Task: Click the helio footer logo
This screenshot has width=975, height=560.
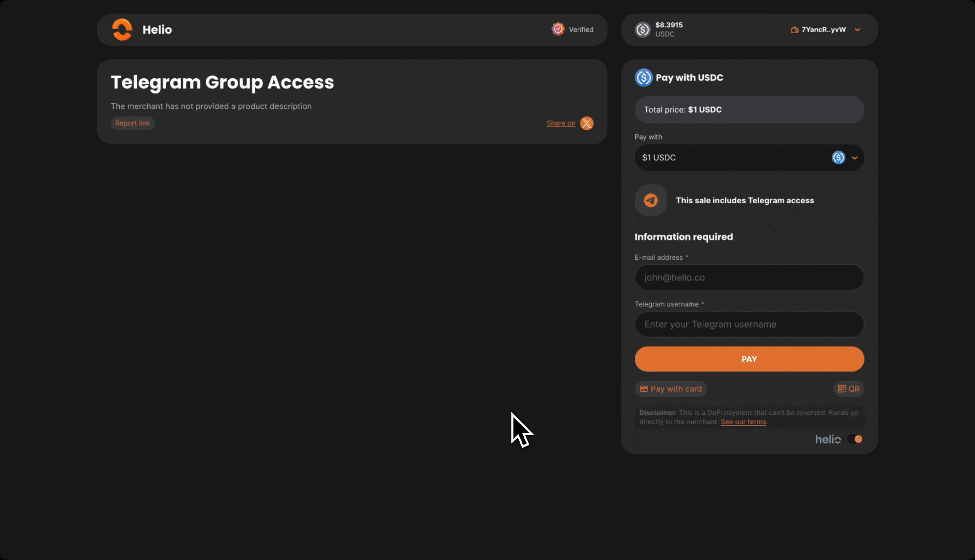Action: click(828, 439)
